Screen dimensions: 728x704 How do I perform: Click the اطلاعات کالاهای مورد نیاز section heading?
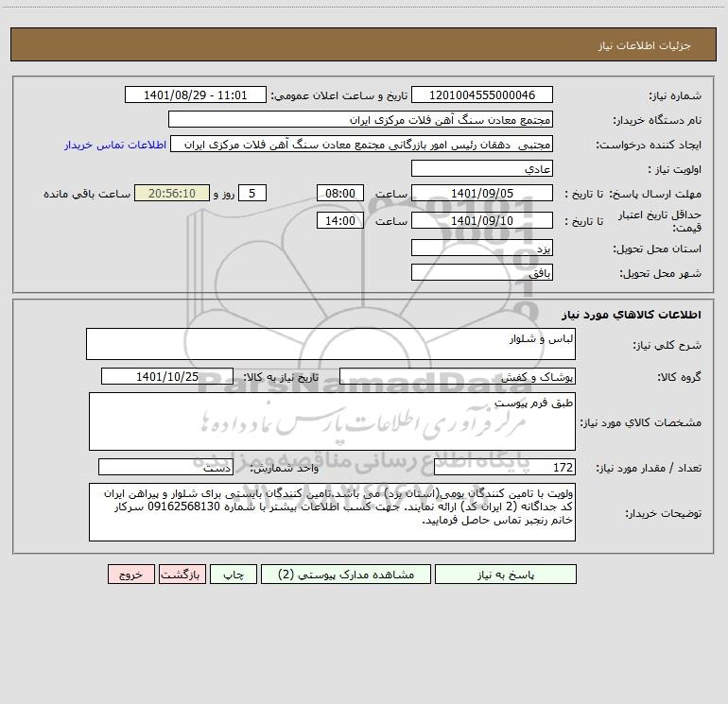pyautogui.click(x=632, y=315)
